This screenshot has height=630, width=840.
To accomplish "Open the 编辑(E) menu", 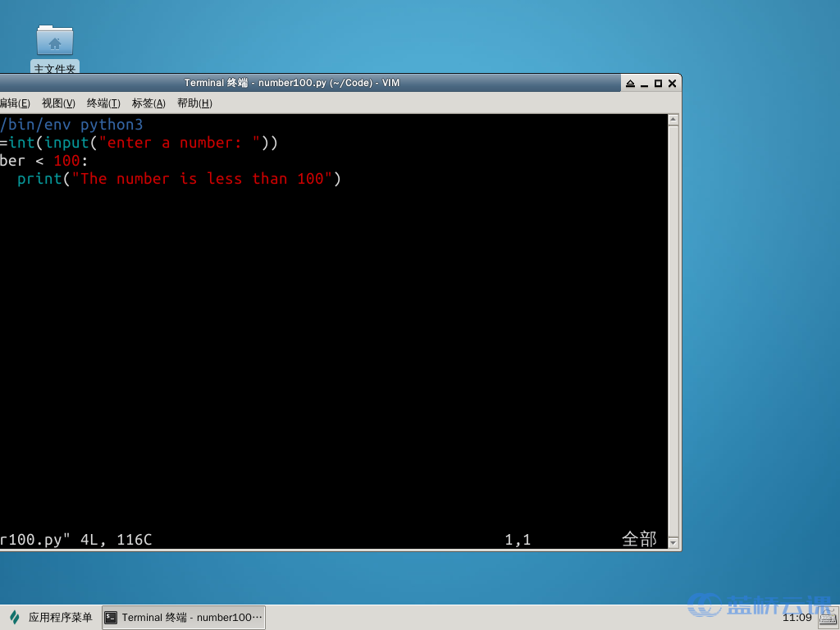I will [14, 103].
